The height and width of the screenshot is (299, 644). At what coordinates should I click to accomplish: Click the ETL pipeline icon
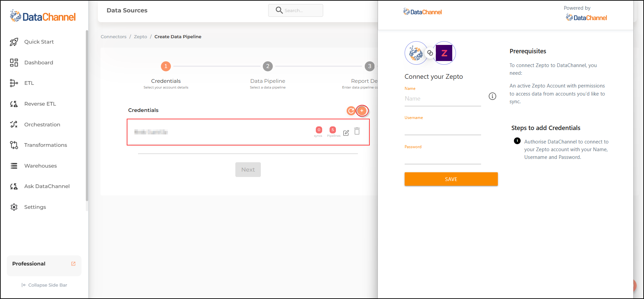pos(14,83)
